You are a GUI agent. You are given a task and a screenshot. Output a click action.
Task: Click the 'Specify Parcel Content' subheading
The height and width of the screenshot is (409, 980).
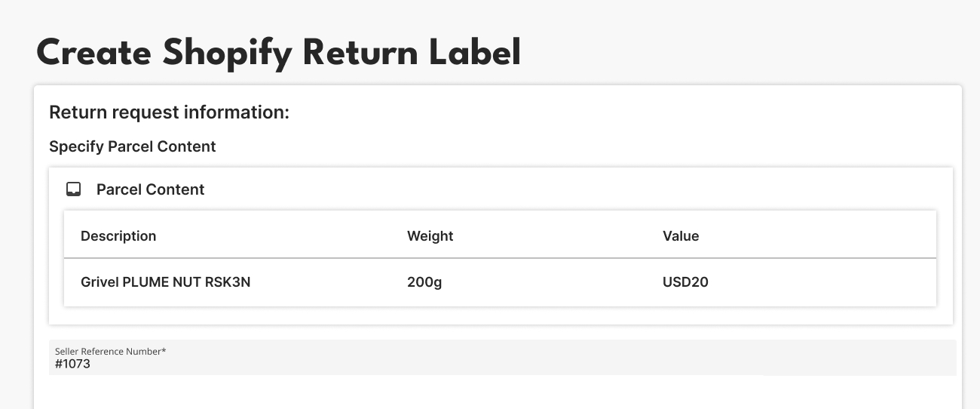[132, 146]
